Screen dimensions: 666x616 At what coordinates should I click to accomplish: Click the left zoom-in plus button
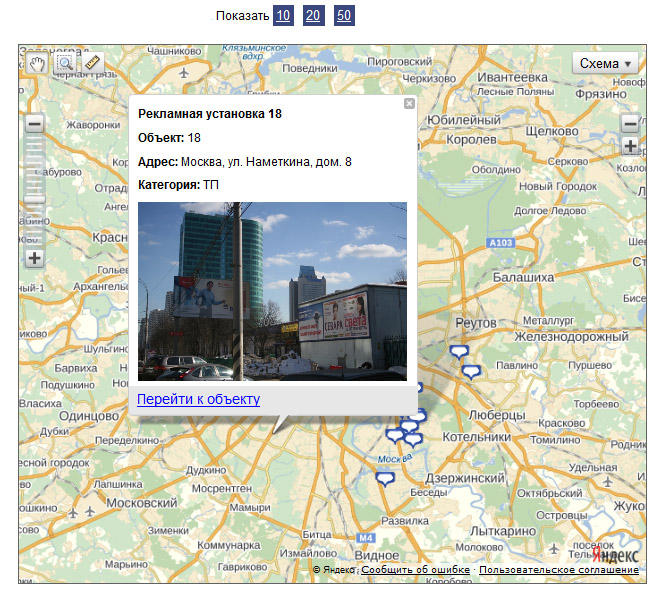coord(34,258)
